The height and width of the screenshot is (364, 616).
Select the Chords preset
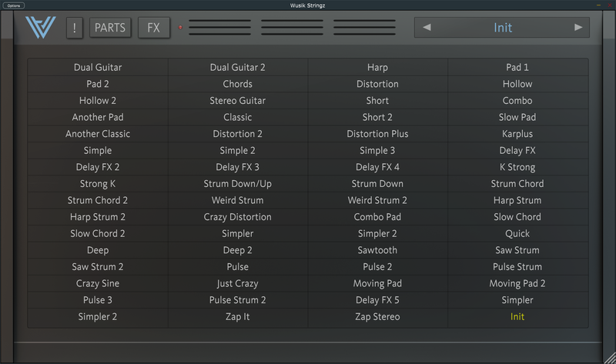coord(238,84)
